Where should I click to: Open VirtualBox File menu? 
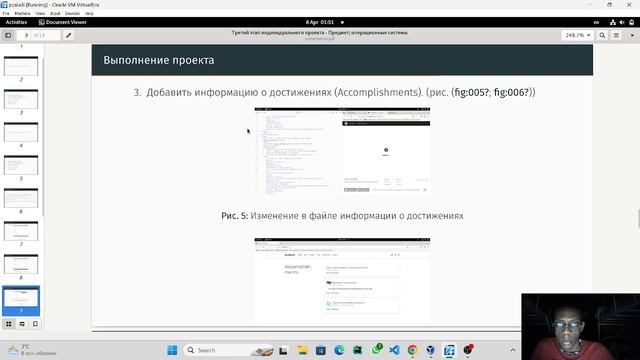6,13
